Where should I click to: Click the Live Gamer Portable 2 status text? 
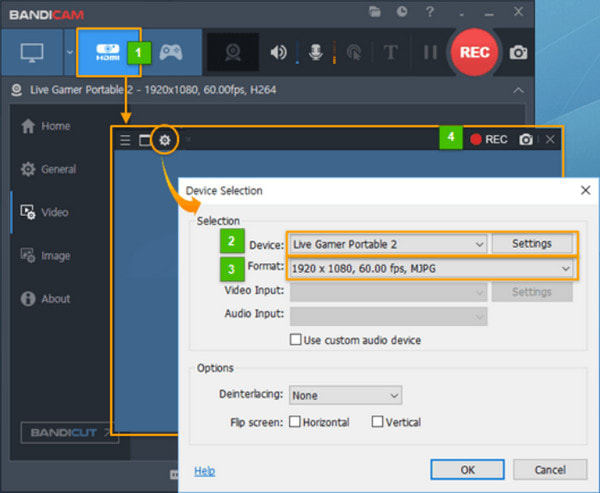click(153, 90)
